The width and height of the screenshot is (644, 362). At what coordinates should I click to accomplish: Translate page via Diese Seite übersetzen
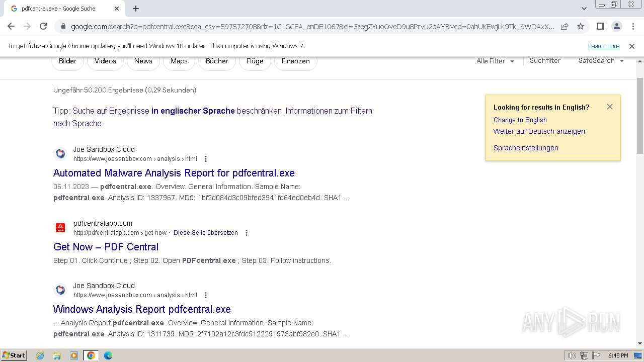tap(206, 233)
